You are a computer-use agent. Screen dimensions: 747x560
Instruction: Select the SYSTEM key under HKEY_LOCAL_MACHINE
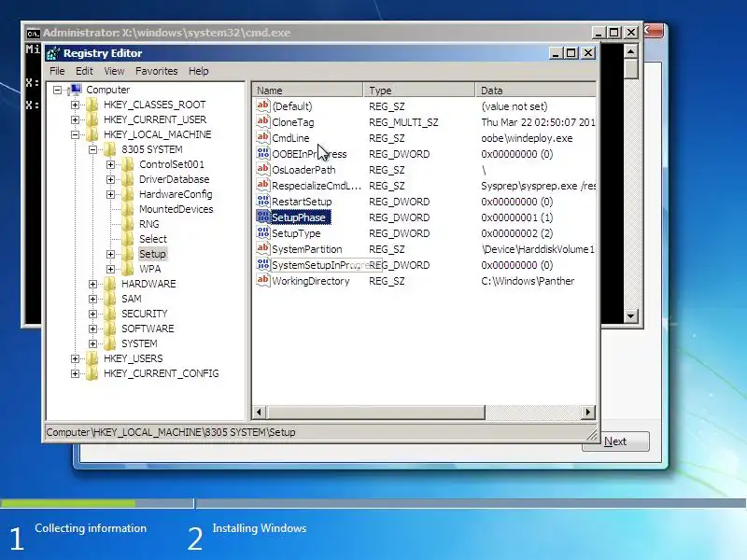pyautogui.click(x=139, y=343)
